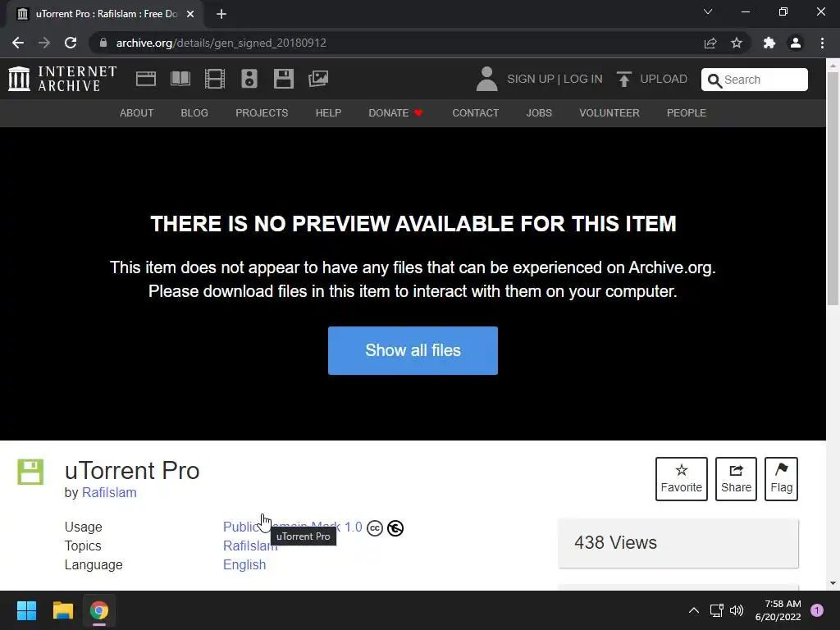Image resolution: width=840 pixels, height=630 pixels.
Task: Open the VOLUNTEER menu item
Action: [609, 113]
